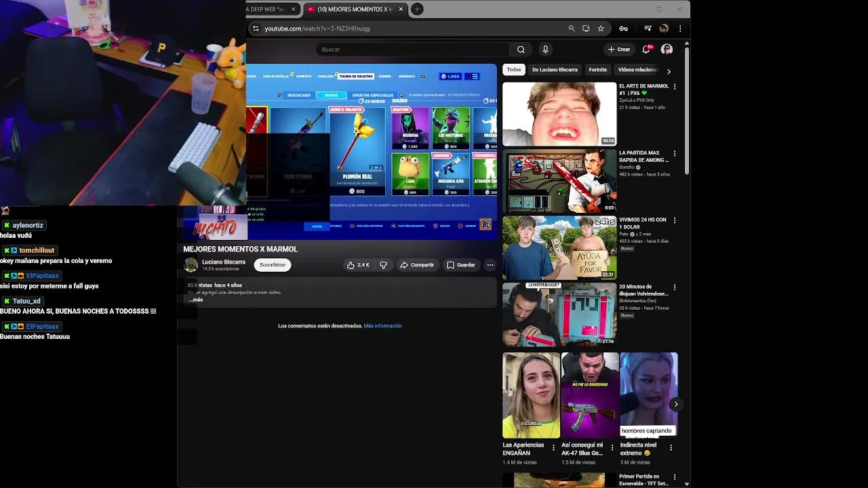Open VIVIMOS 24 HS CON 1 DOLAR thumbnail

559,247
